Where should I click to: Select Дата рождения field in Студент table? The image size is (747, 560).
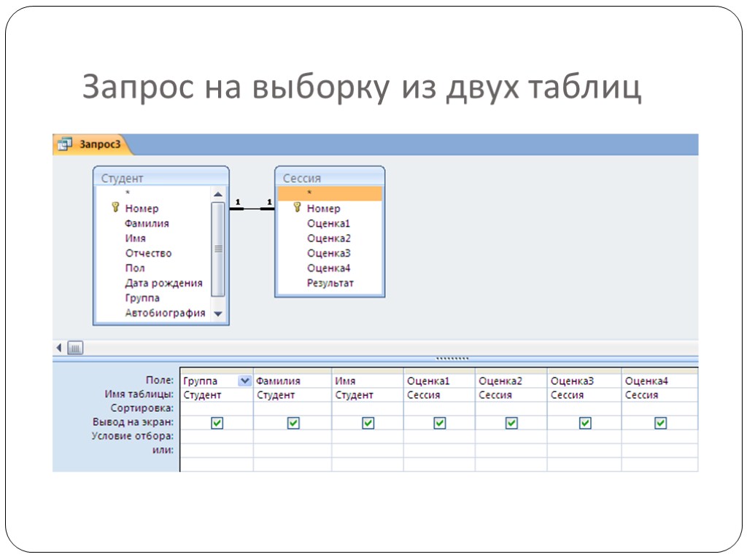[x=163, y=283]
